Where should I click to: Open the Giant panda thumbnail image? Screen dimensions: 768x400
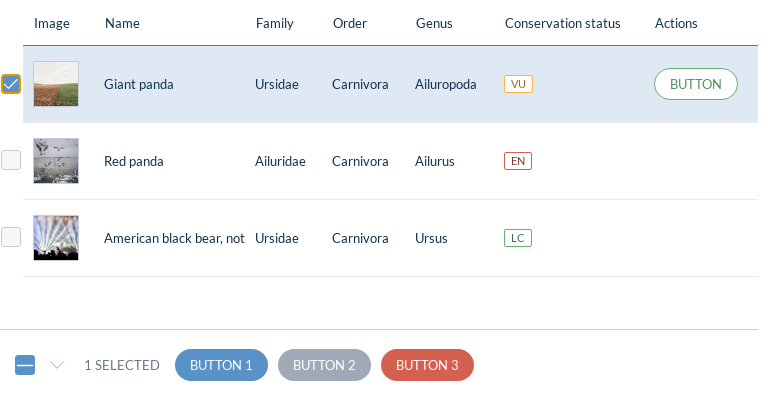point(56,84)
